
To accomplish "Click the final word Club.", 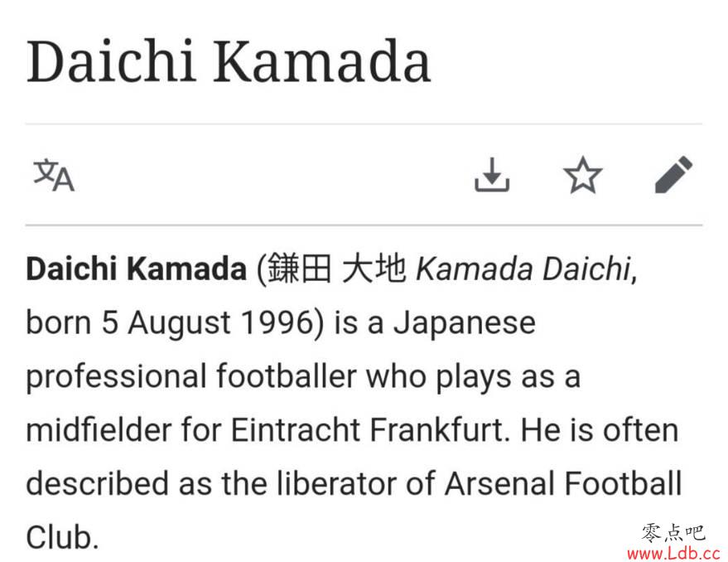I will coord(62,537).
